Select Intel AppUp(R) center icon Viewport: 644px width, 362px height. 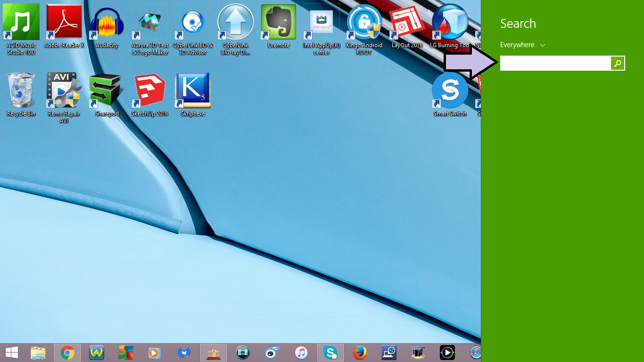pyautogui.click(x=322, y=29)
